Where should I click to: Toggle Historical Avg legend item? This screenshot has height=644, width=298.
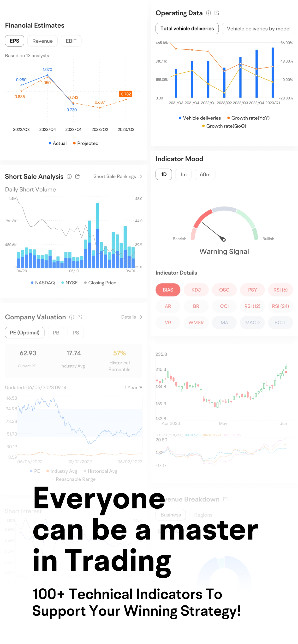tap(101, 471)
